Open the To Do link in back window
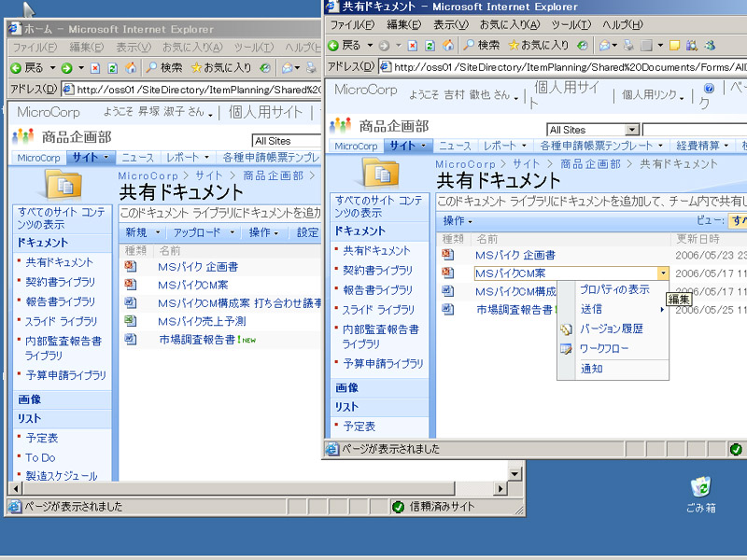Viewport: 747px width, 560px height. (x=40, y=457)
